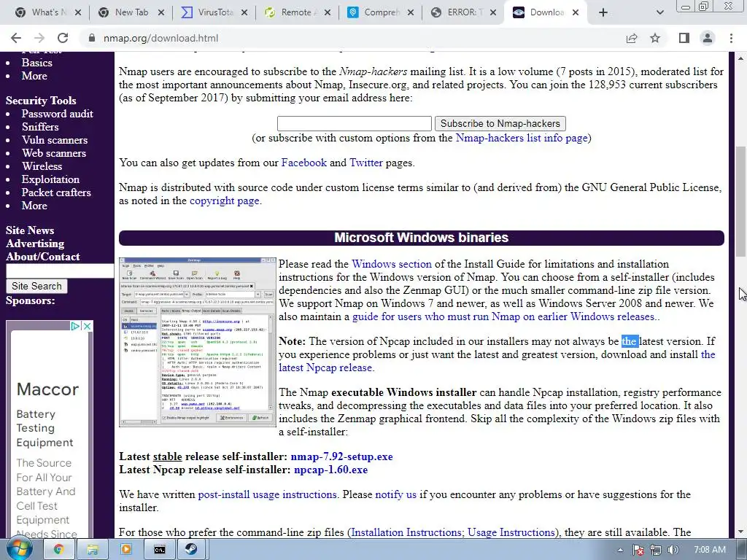The width and height of the screenshot is (747, 560).
Task: Open Vuln scanners in sidebar
Action: click(x=55, y=140)
